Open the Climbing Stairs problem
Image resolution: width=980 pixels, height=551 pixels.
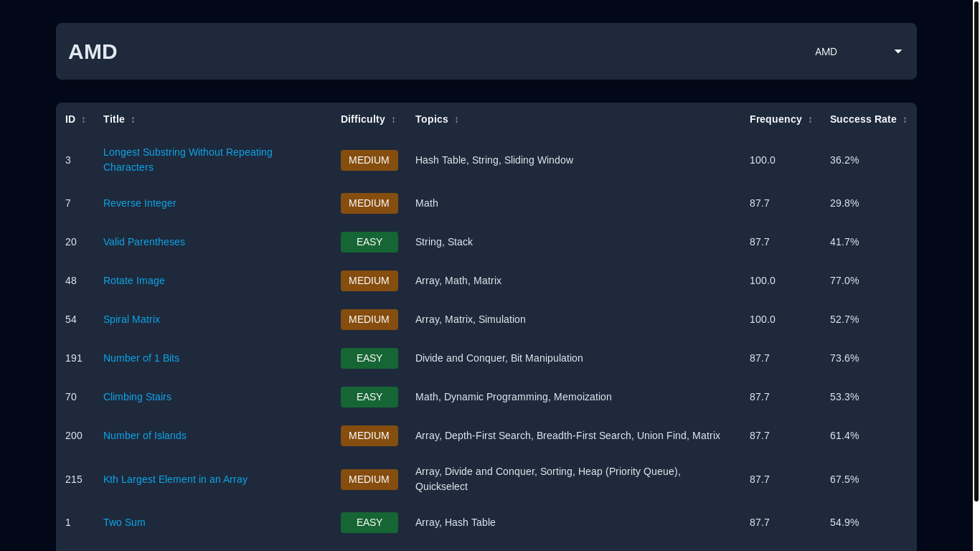click(x=137, y=397)
